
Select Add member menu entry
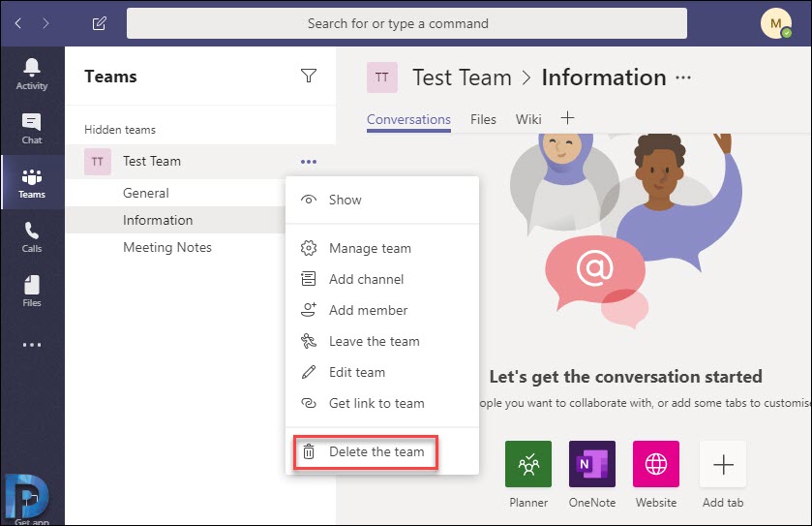coord(382,310)
